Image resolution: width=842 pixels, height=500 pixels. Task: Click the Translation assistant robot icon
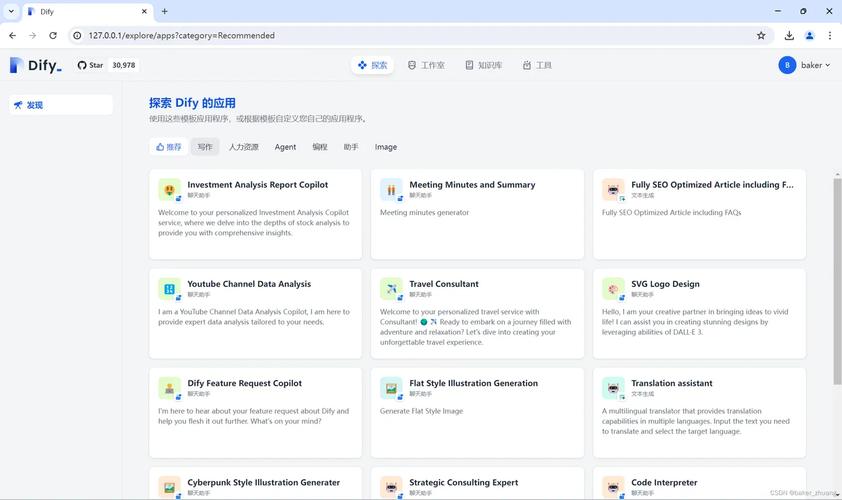[613, 388]
